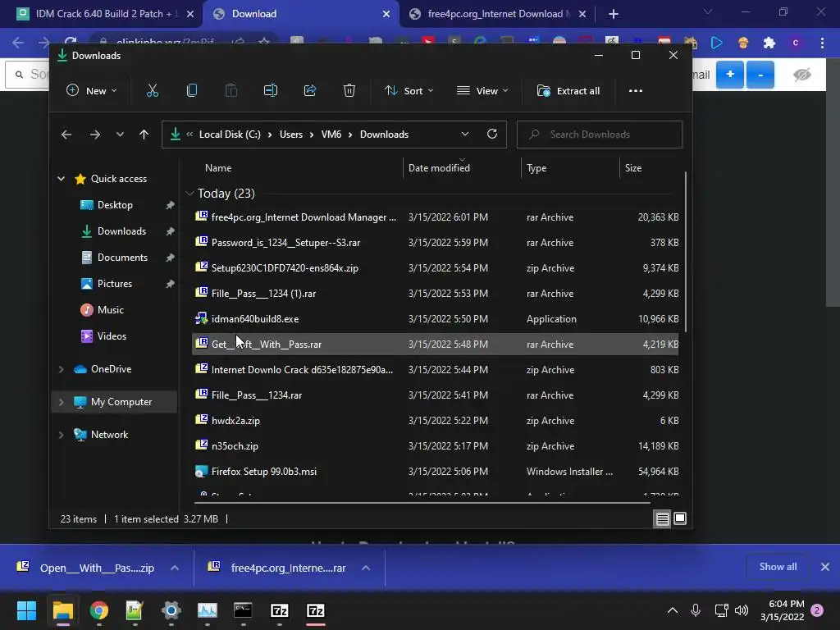Image resolution: width=840 pixels, height=630 pixels.
Task: Toggle the crossed-eye visibility icon in browser
Action: pyautogui.click(x=802, y=75)
